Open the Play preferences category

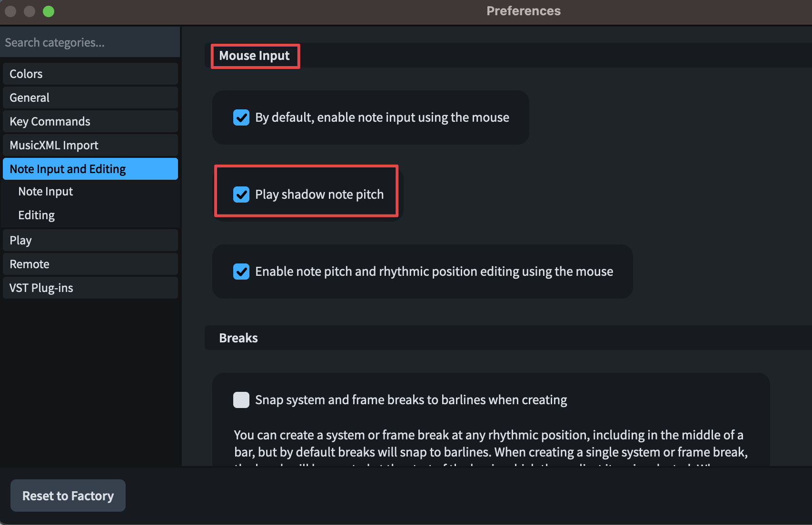coord(90,241)
